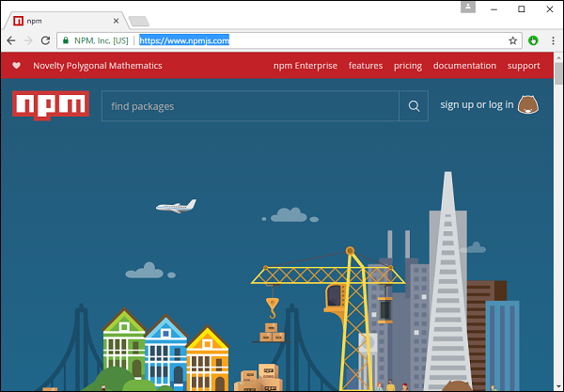Click the browser back arrow
This screenshot has width=564, height=392.
click(11, 40)
